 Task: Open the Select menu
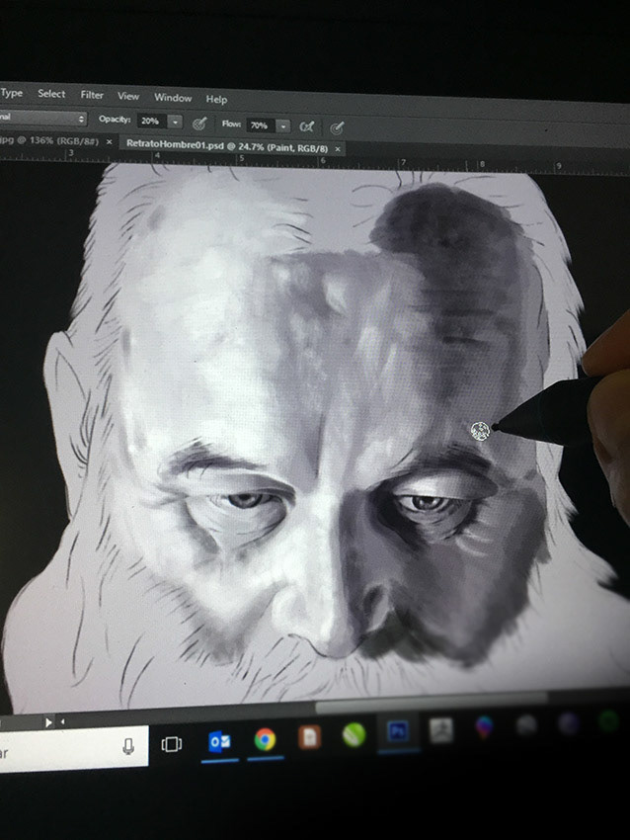(x=51, y=94)
